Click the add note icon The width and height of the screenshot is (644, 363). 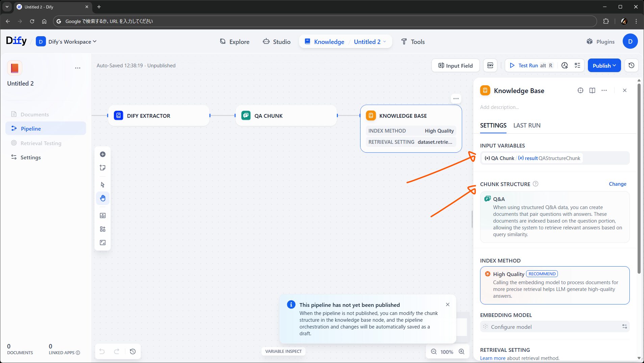(103, 168)
